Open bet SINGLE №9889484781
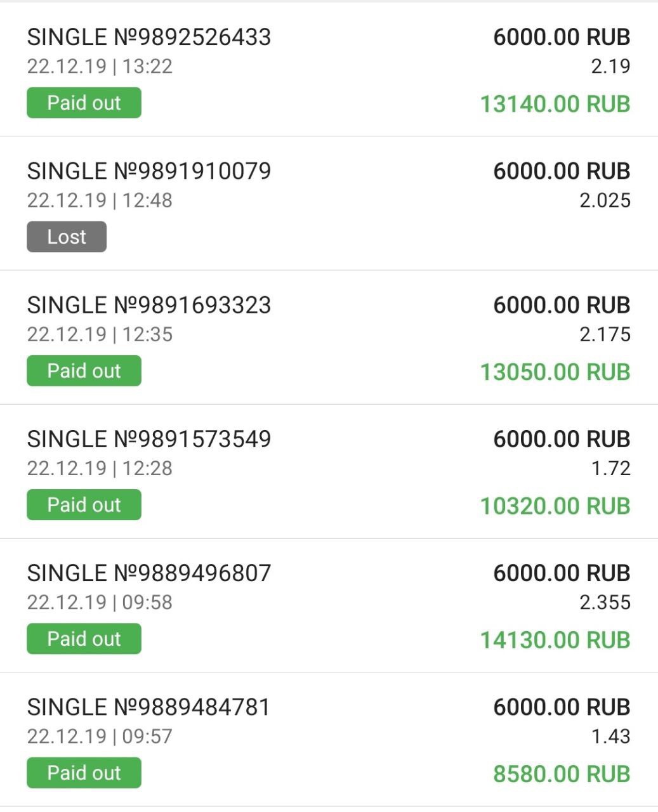This screenshot has width=658, height=812. pyautogui.click(x=149, y=707)
